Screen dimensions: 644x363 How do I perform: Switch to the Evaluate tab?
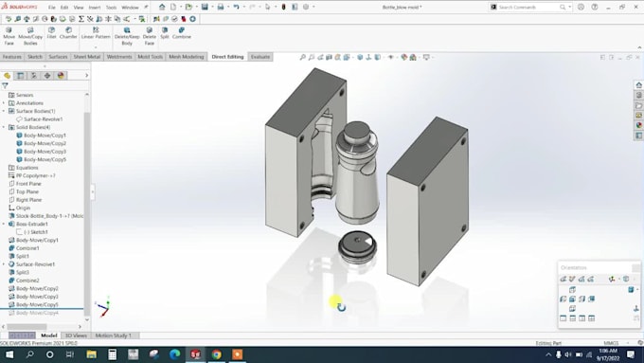[x=260, y=57]
